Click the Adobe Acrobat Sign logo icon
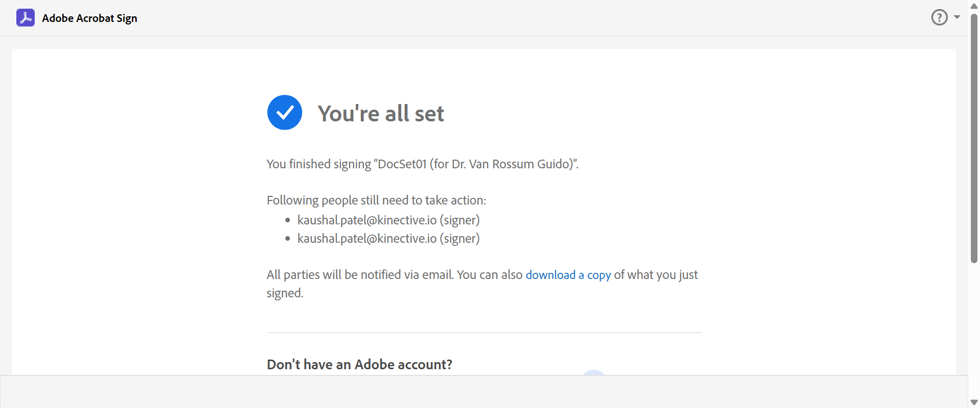 point(26,18)
